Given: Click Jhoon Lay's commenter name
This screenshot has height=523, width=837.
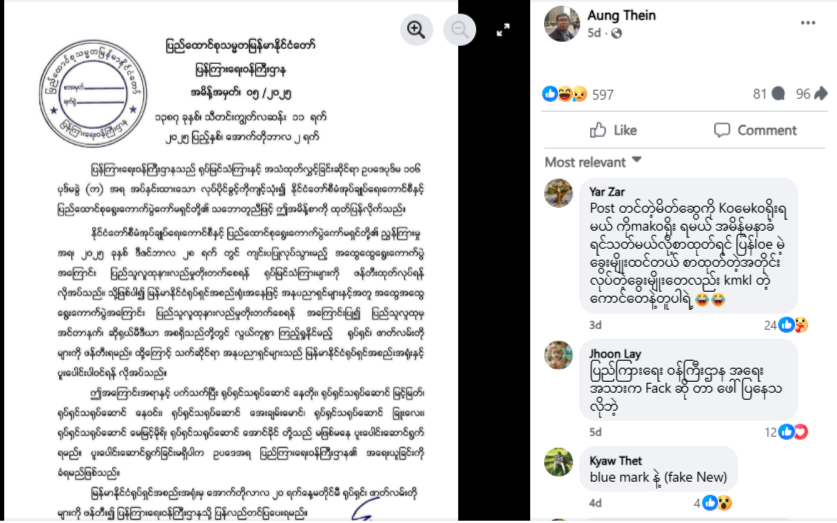Looking at the screenshot, I should tap(615, 354).
